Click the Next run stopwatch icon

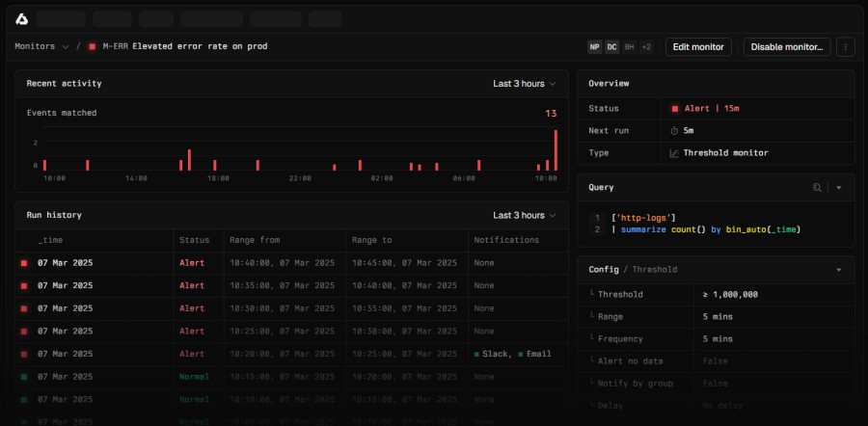point(674,131)
